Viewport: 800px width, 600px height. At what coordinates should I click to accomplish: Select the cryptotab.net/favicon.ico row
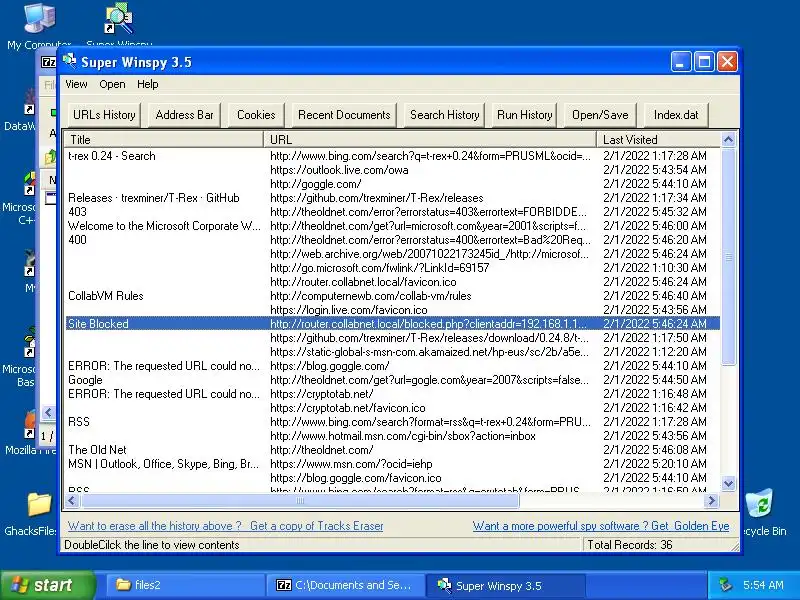click(x=392, y=408)
